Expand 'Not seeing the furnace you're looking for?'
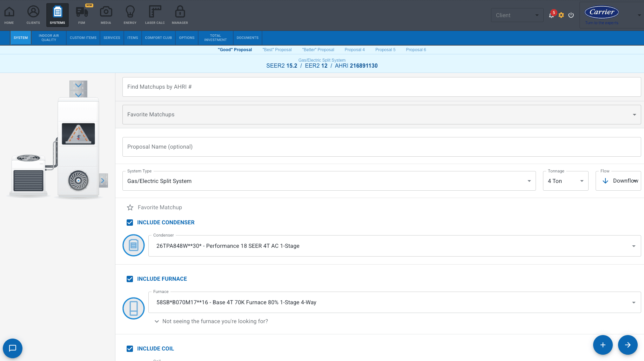 [x=211, y=321]
